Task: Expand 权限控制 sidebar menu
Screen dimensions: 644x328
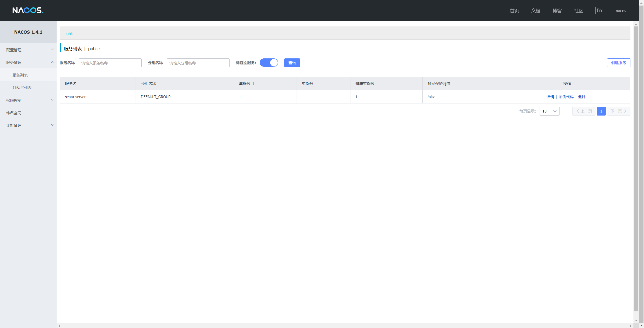Action: coord(28,100)
